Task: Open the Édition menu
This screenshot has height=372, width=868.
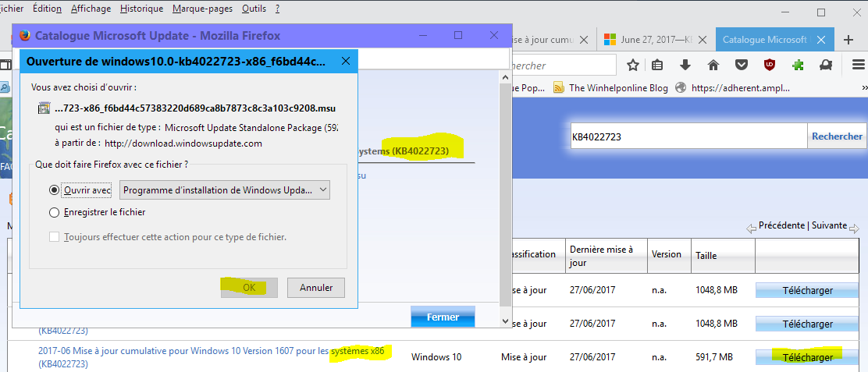Action: coord(47,9)
